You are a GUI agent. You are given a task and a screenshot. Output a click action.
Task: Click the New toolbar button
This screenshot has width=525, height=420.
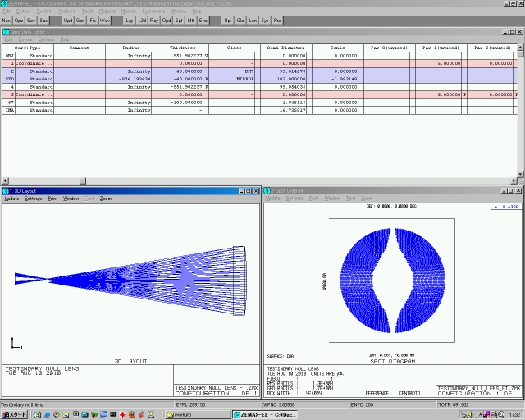tap(7, 21)
